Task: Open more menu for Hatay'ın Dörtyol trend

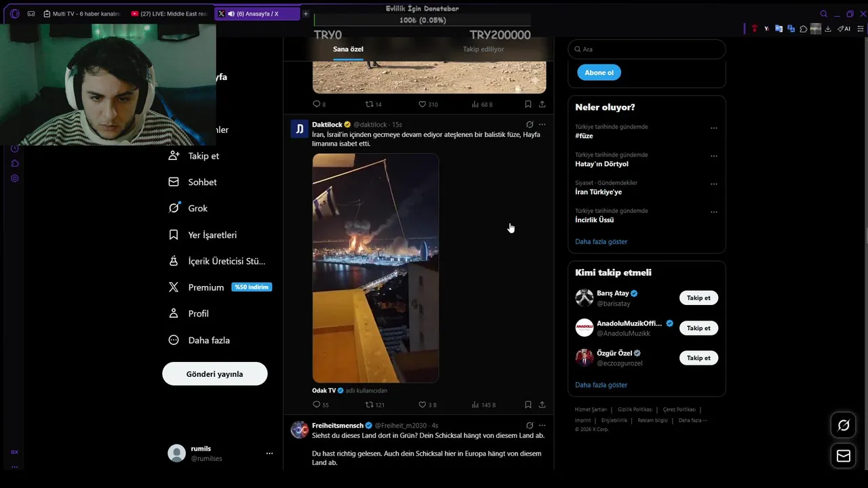Action: (713, 156)
